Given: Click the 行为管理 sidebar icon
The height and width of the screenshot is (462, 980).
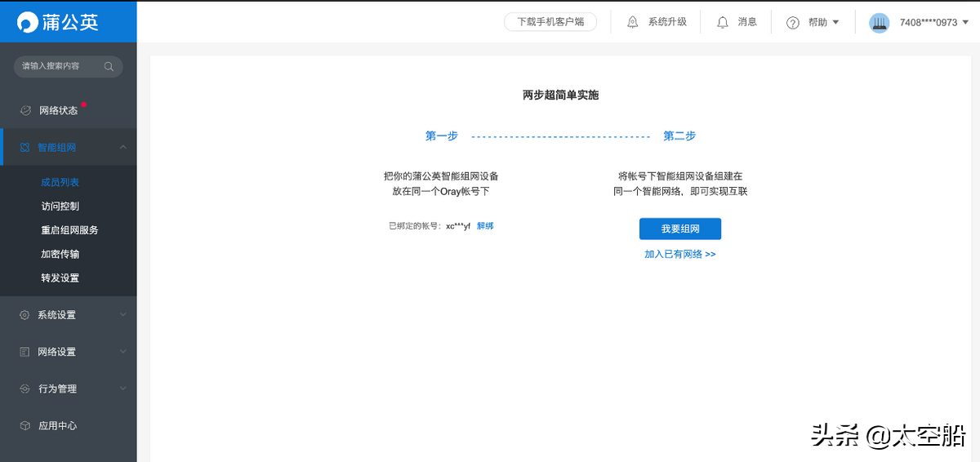Looking at the screenshot, I should [24, 389].
